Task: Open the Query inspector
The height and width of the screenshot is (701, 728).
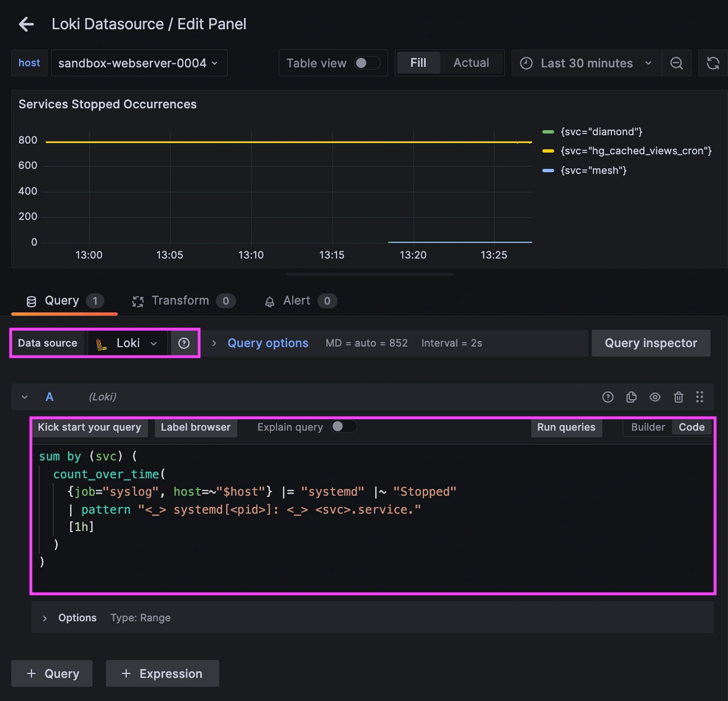Action: pos(651,343)
